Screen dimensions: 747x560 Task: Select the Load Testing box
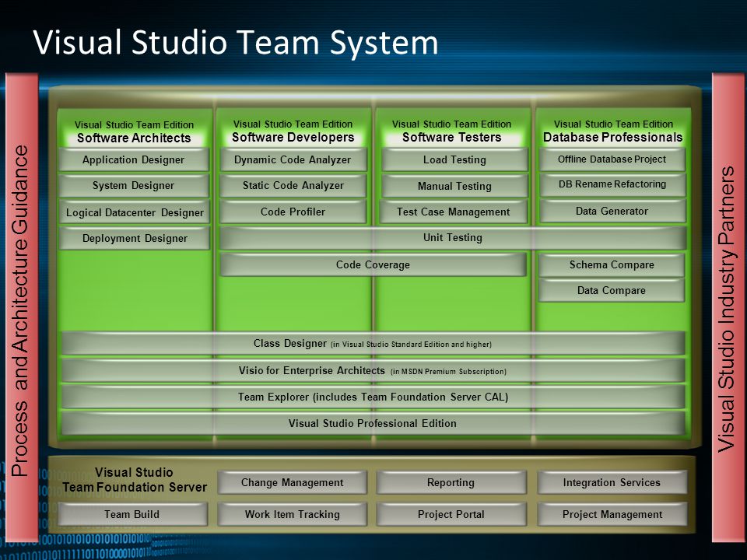(x=454, y=160)
